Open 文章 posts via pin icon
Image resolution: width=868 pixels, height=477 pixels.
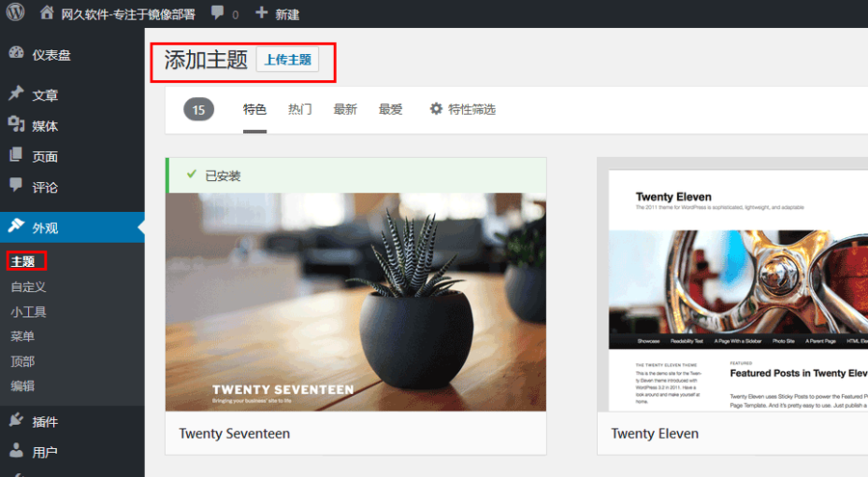[x=16, y=94]
